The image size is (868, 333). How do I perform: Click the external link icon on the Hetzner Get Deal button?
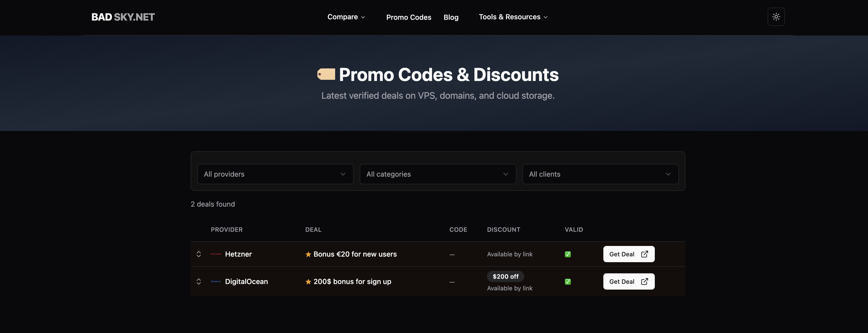coord(644,254)
